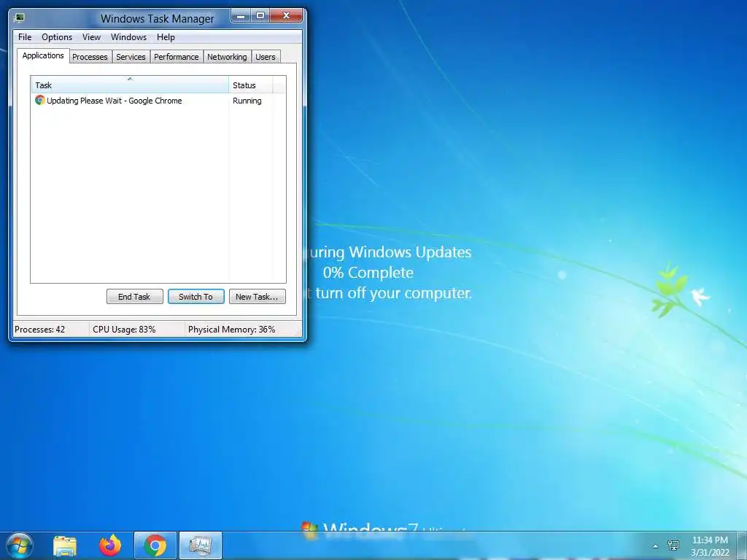Screen dimensions: 747x560
Task: Click 'CPU Usage: 83%' in the status bar
Action: pyautogui.click(x=124, y=329)
